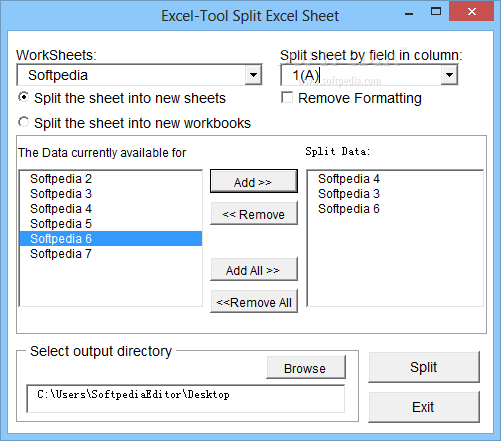Click the Add >> button

254,181
